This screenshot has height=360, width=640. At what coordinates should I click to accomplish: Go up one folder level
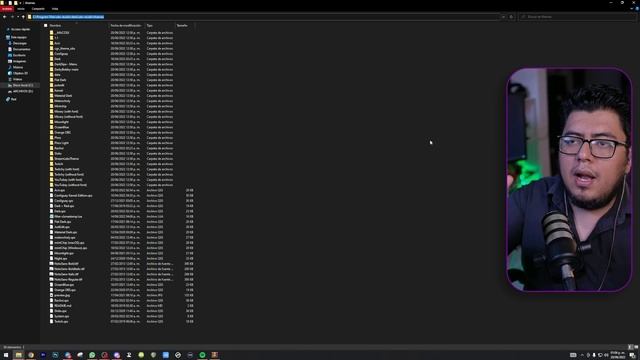23,17
